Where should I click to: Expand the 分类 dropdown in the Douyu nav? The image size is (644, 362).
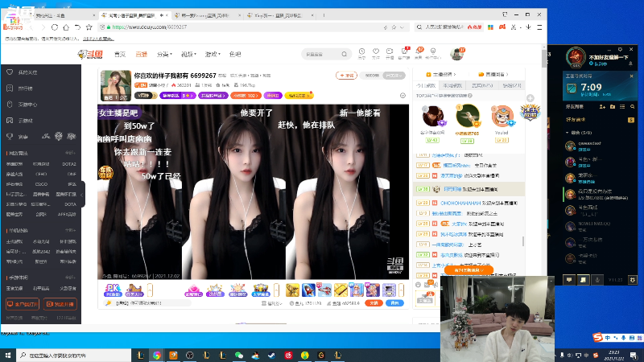(164, 54)
